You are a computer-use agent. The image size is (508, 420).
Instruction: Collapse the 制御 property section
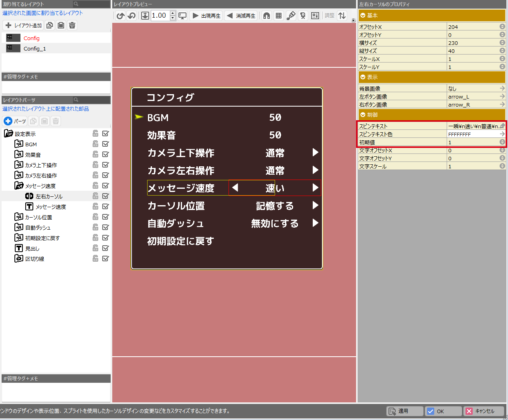click(x=363, y=115)
